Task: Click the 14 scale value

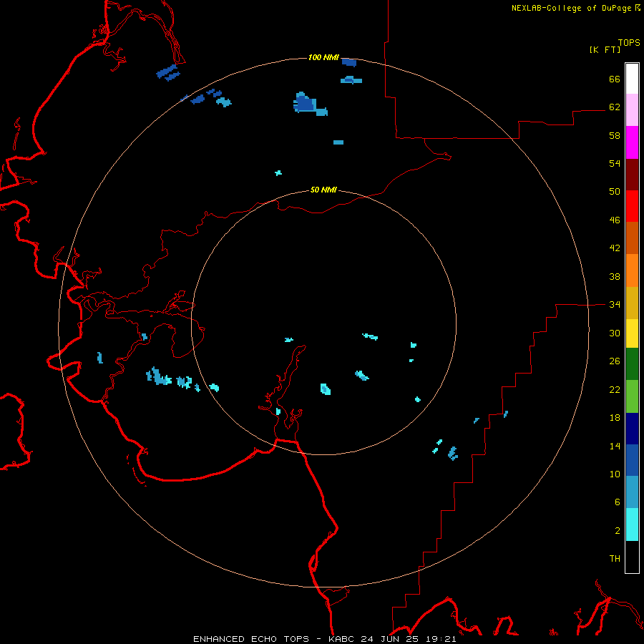Action: (x=615, y=446)
